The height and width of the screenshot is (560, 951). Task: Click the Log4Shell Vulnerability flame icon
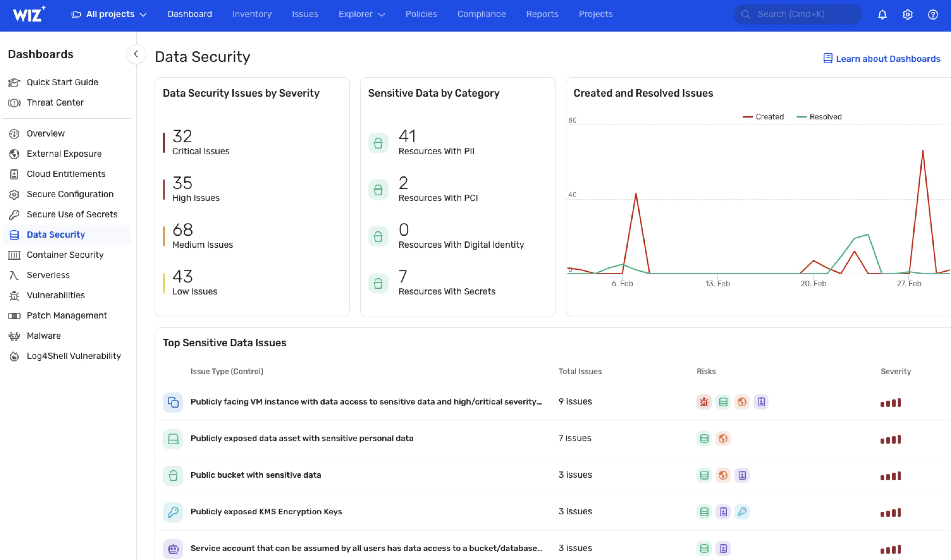tap(14, 356)
